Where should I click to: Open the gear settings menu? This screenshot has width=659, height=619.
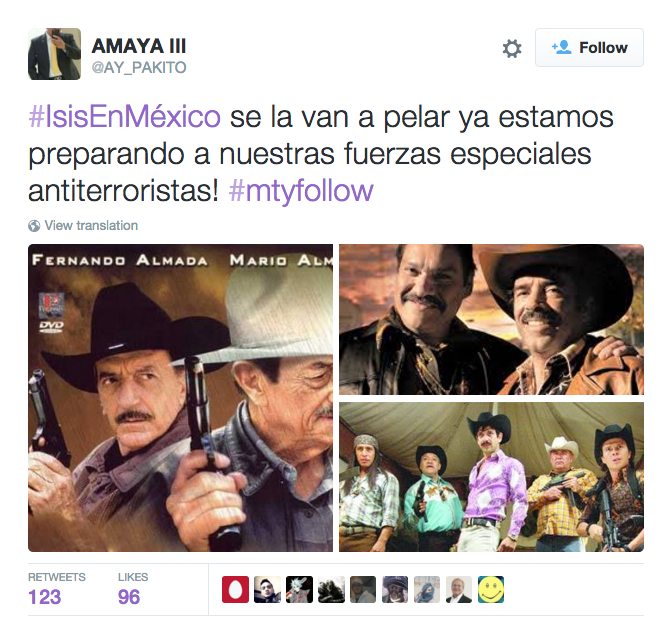(512, 48)
